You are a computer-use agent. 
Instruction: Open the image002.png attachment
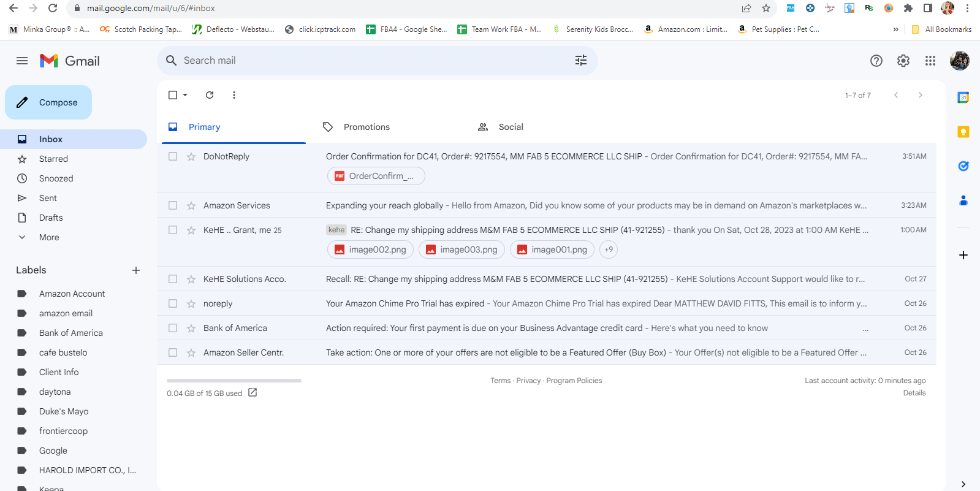pyautogui.click(x=371, y=249)
